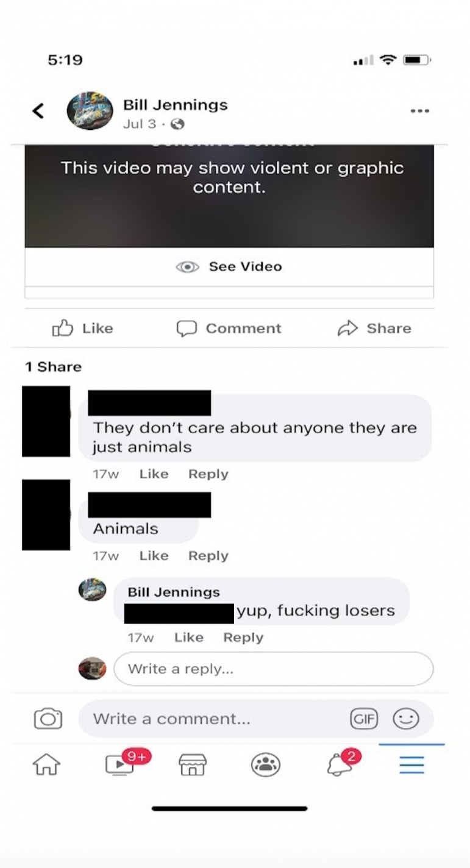This screenshot has height=868, width=470.
Task: Open the GIF picker in comment box
Action: pos(364,719)
